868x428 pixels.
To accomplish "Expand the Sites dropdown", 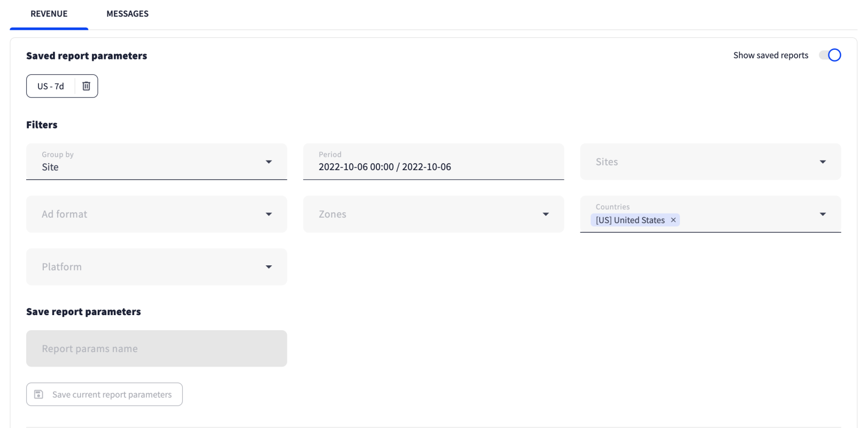I will point(710,162).
